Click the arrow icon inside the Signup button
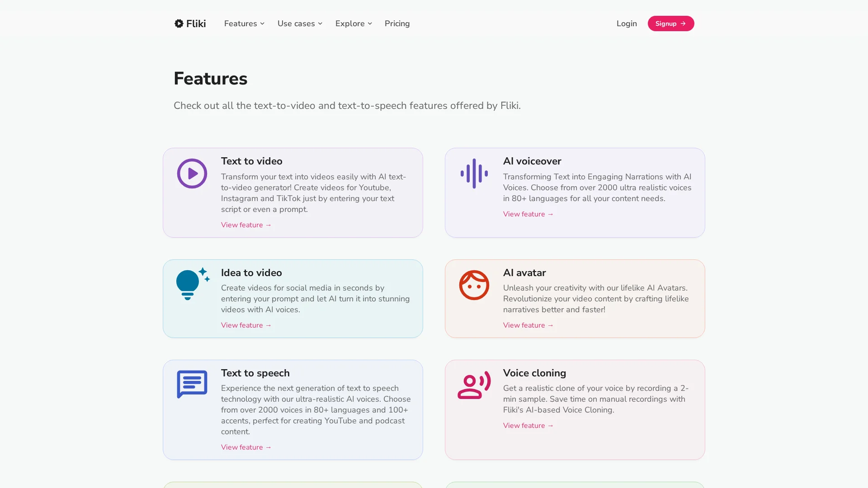 point(683,23)
